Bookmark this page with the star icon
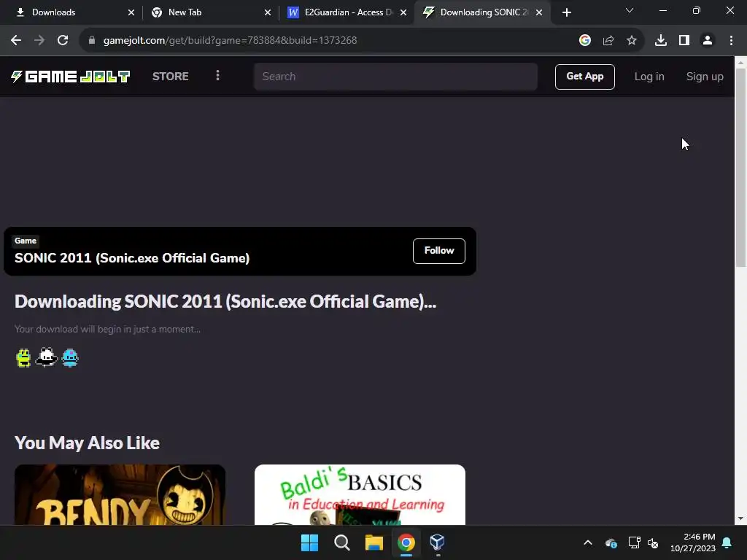The image size is (747, 560). 631,40
